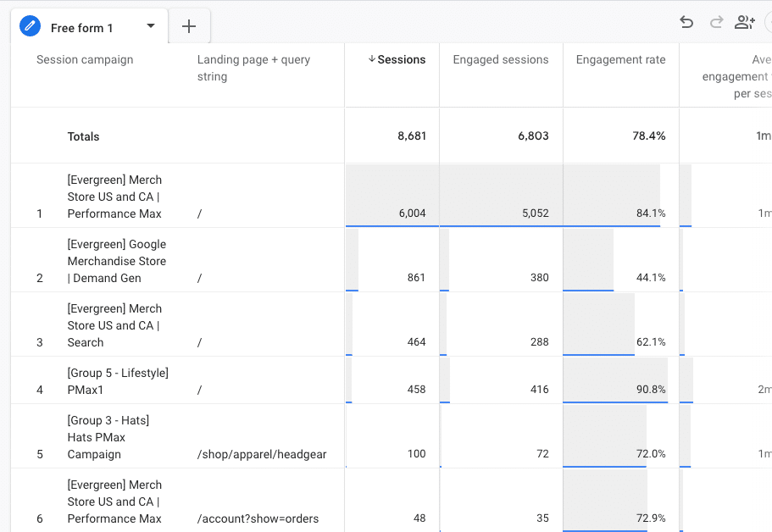This screenshot has height=532, width=772.
Task: Click the share with people icon
Action: pyautogui.click(x=743, y=23)
